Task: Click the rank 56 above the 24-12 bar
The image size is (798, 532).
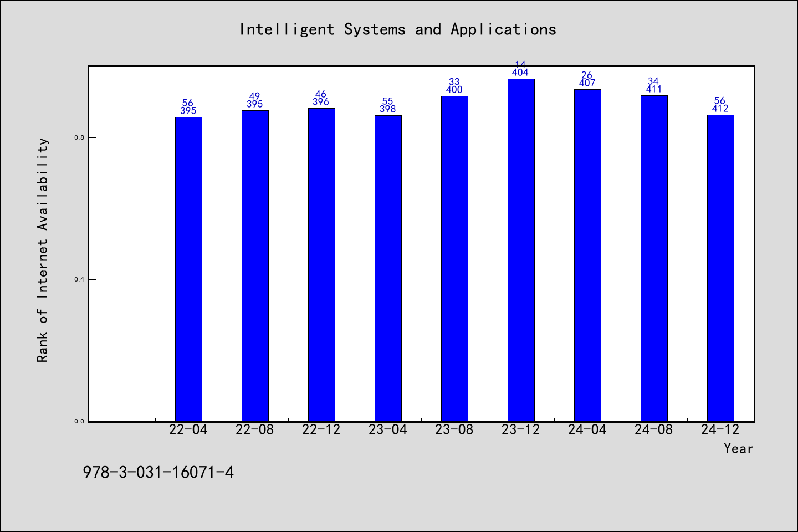Action: pos(719,101)
